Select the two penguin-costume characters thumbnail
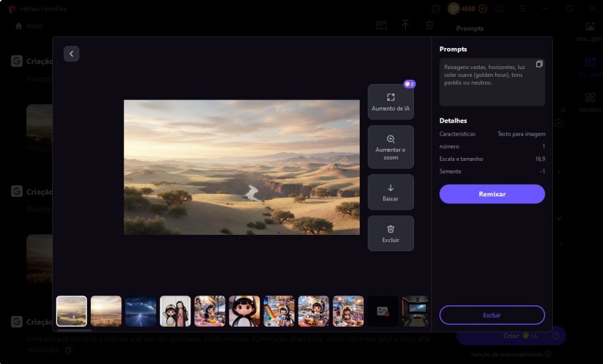Screen dimensions: 603x364 tap(176, 311)
